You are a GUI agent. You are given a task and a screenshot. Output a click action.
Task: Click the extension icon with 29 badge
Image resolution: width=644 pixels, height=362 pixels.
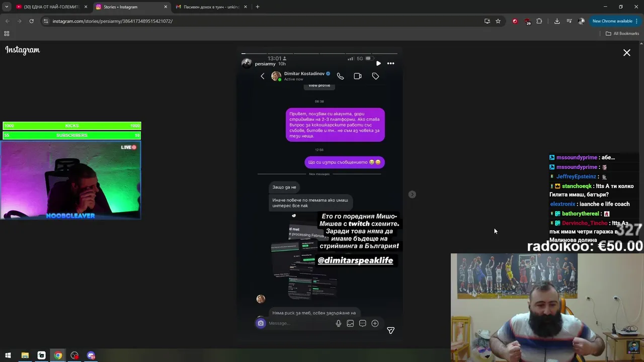527,22
